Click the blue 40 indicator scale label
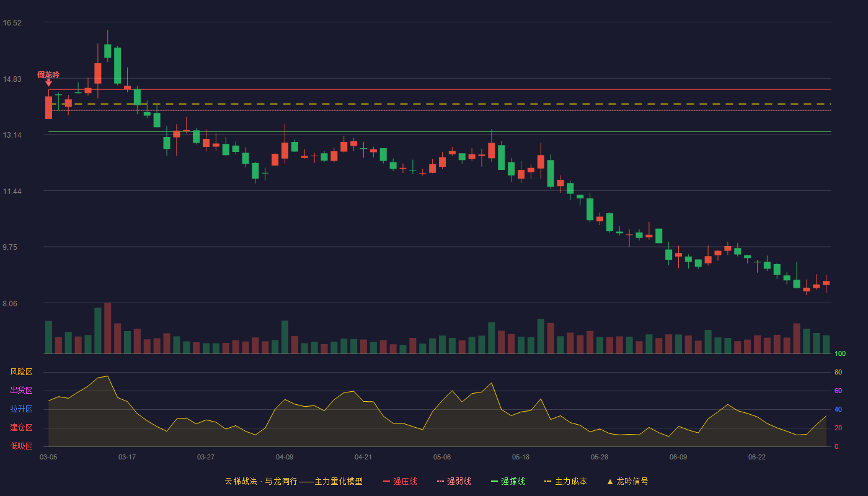The image size is (868, 496). click(x=838, y=409)
